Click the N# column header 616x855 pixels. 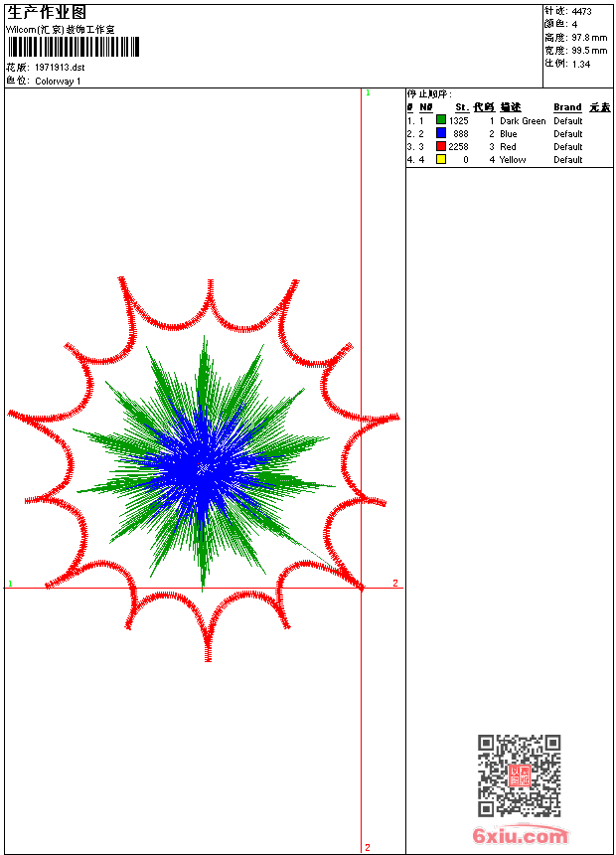coord(426,107)
